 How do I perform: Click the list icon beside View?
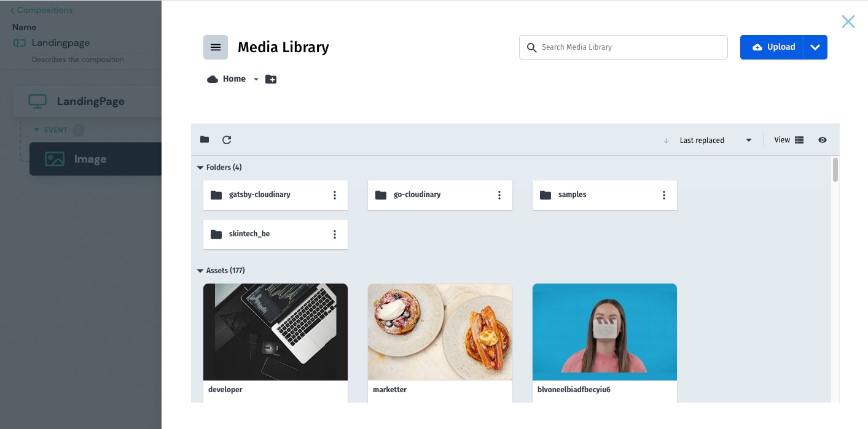(x=799, y=140)
